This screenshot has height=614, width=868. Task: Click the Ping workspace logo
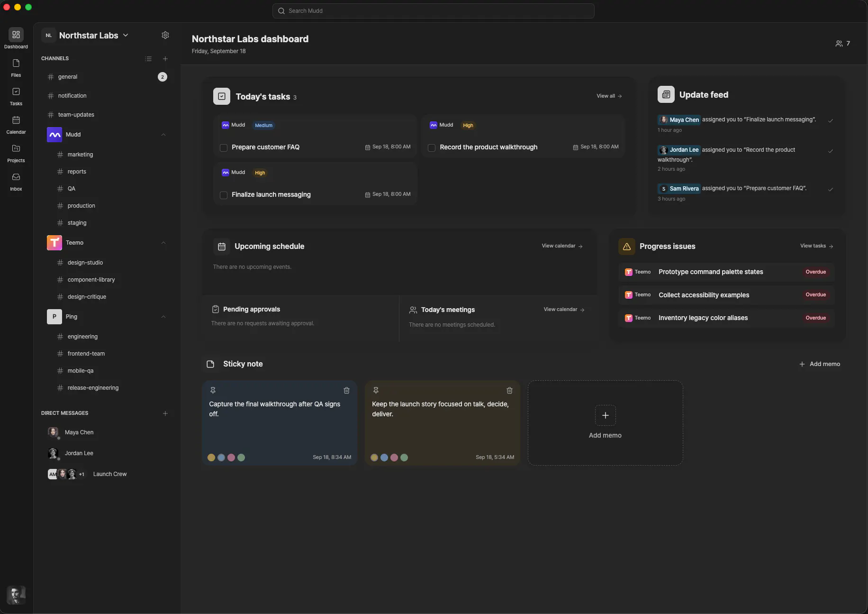pos(54,317)
